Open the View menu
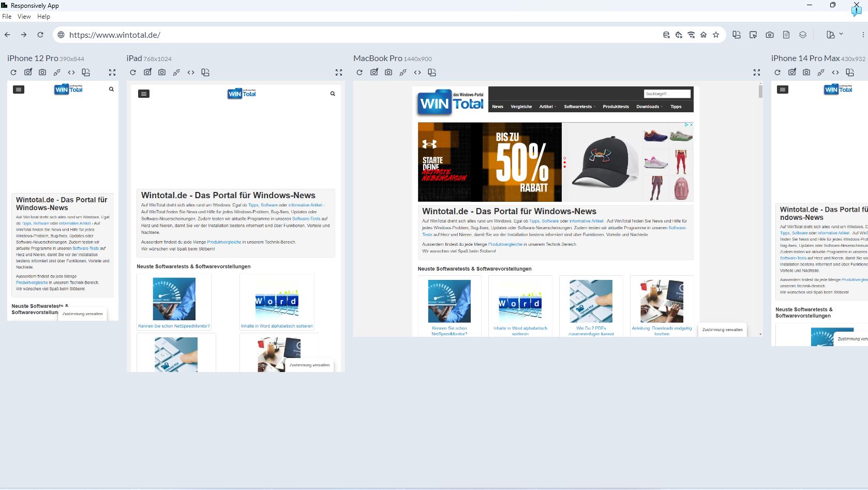 [24, 17]
